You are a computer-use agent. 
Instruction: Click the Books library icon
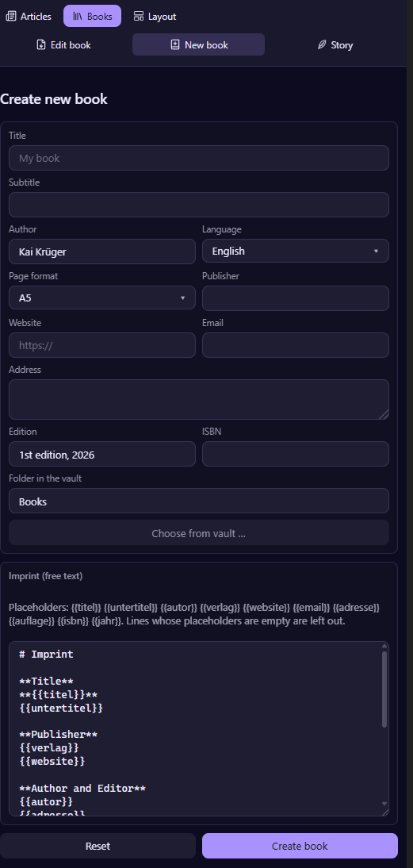[78, 17]
